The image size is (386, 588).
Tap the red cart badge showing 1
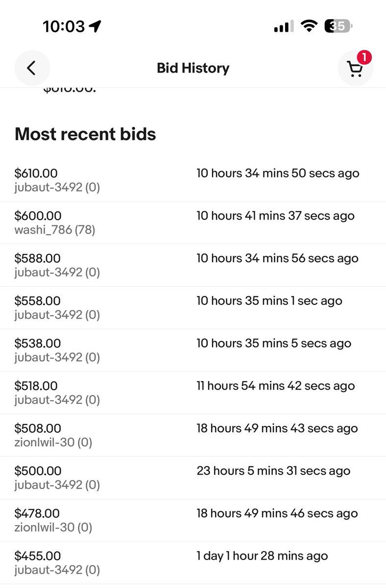click(x=364, y=58)
